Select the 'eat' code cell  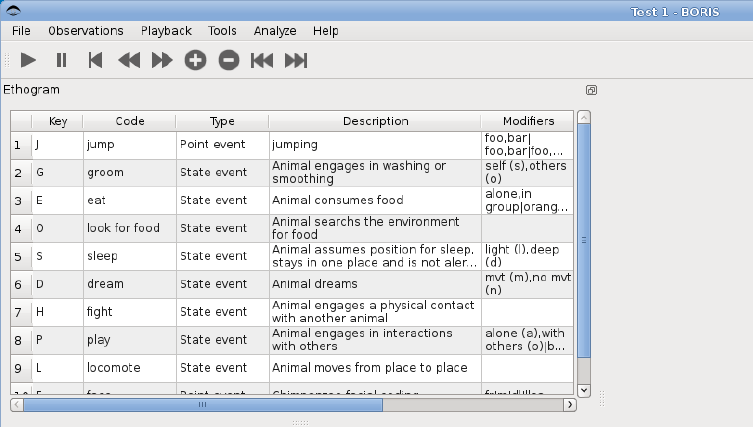130,201
